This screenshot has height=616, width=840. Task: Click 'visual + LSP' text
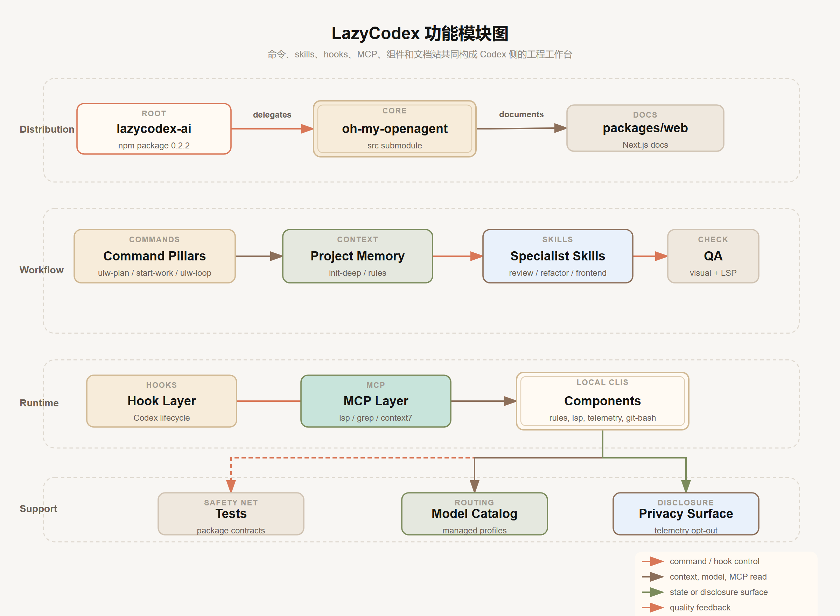tap(713, 273)
